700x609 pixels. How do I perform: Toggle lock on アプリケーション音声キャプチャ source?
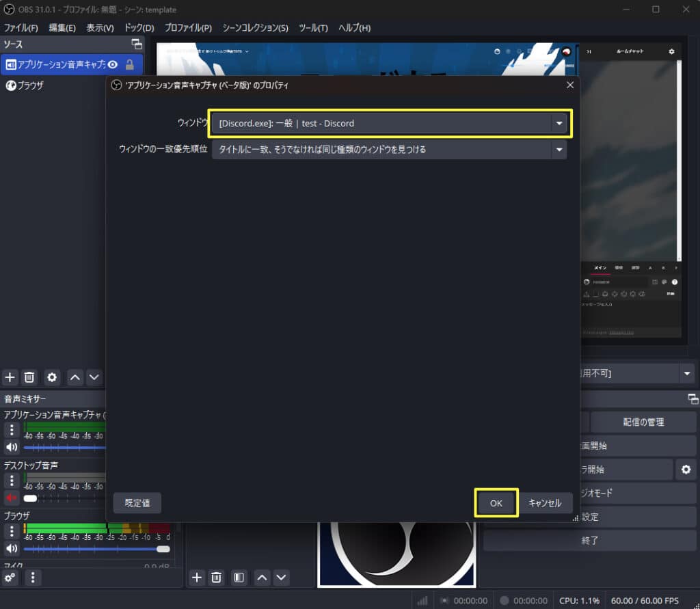coord(129,64)
